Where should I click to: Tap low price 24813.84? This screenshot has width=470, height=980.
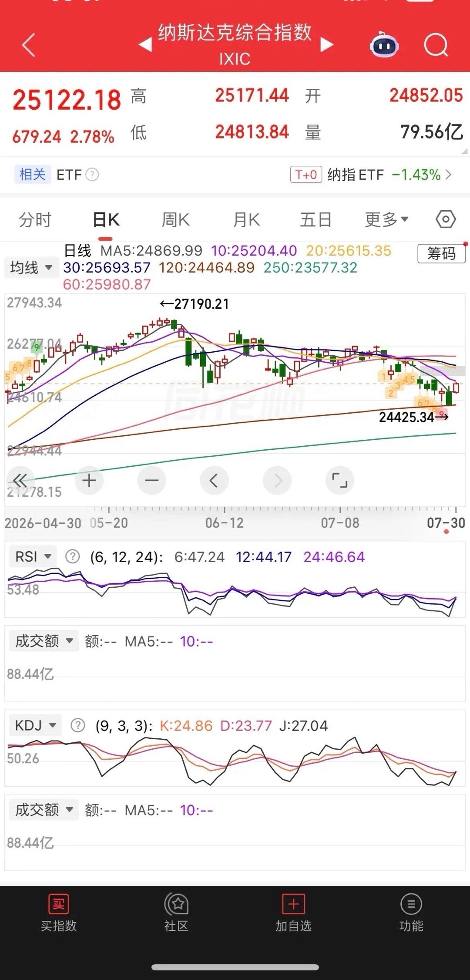[x=252, y=132]
